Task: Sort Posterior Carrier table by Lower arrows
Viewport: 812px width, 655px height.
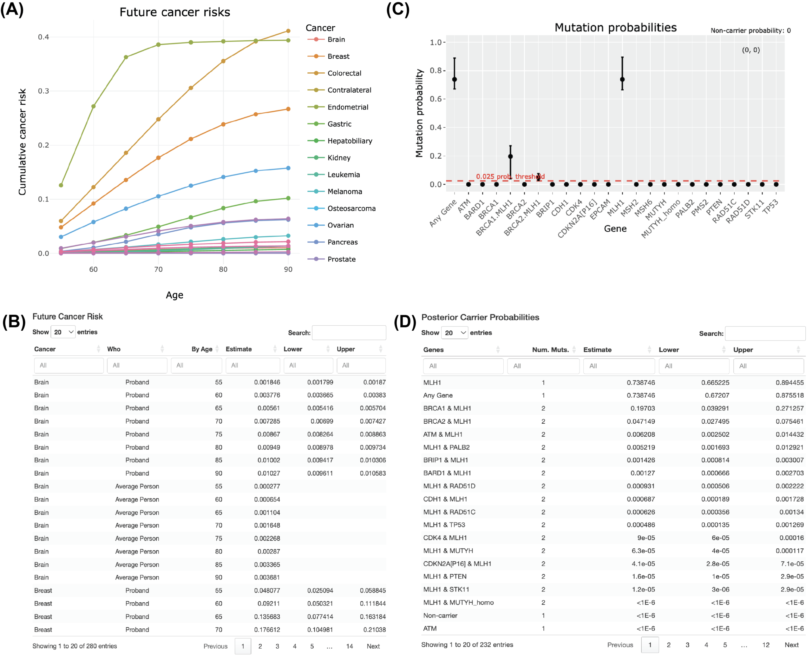Action: click(724, 350)
